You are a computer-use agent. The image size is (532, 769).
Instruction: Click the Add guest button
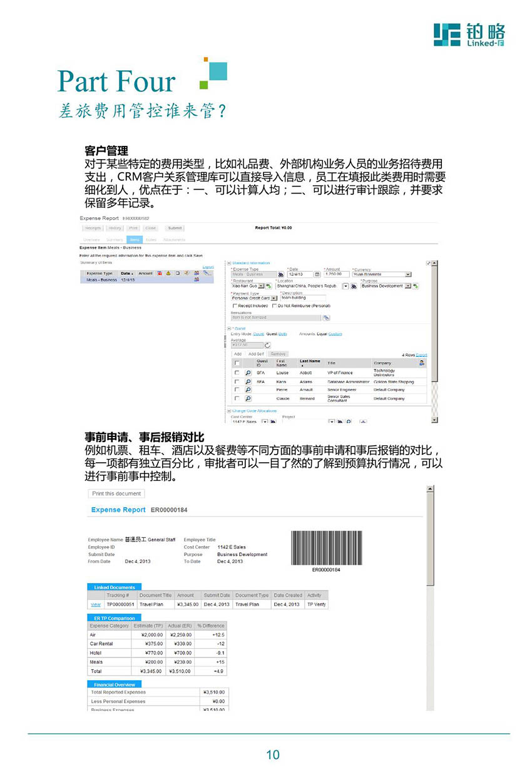tap(238, 354)
